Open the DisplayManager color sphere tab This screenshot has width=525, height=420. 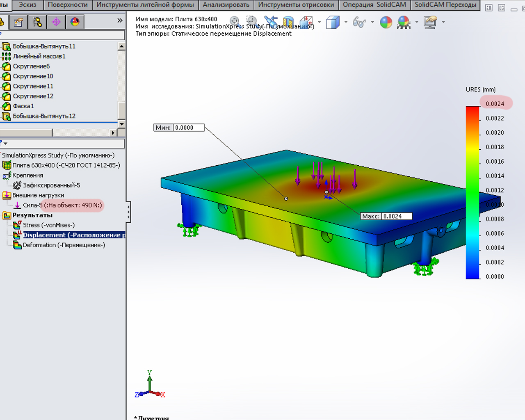75,22
